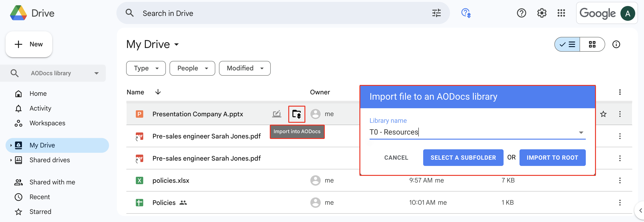The height and width of the screenshot is (222, 644).
Task: Click the Google Sheets icon for Policies
Action: click(x=140, y=203)
